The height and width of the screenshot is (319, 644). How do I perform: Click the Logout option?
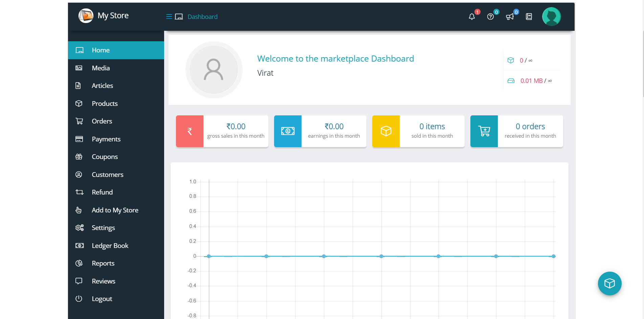point(102,299)
